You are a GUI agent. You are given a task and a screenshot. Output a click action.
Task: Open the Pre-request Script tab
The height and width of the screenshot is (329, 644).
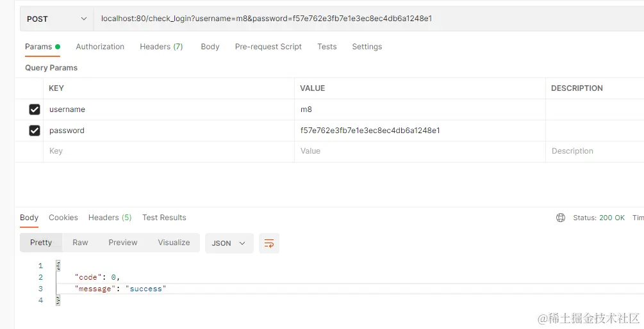(x=268, y=47)
